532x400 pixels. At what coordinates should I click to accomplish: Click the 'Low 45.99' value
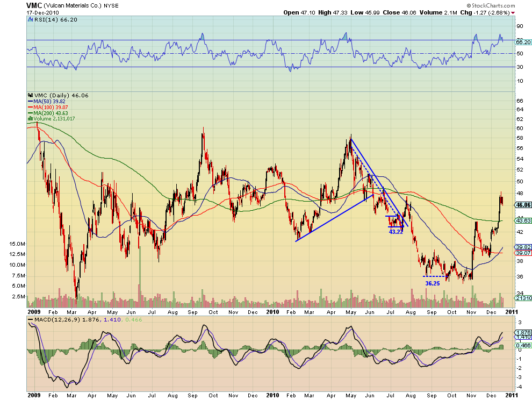365,12
